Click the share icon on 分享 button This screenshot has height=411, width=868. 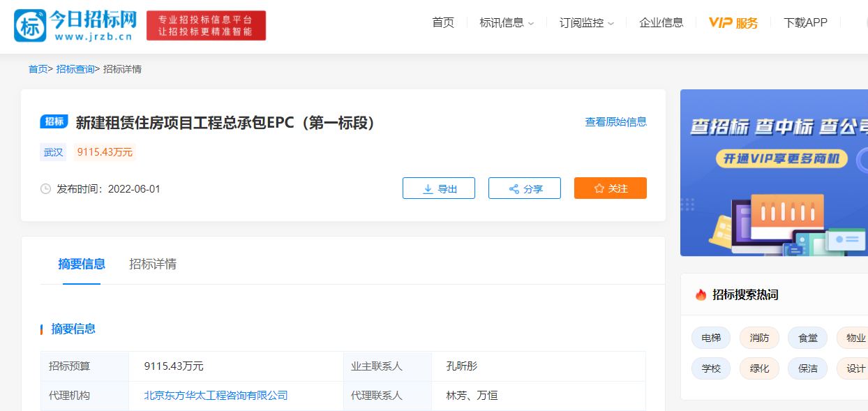[x=514, y=188]
